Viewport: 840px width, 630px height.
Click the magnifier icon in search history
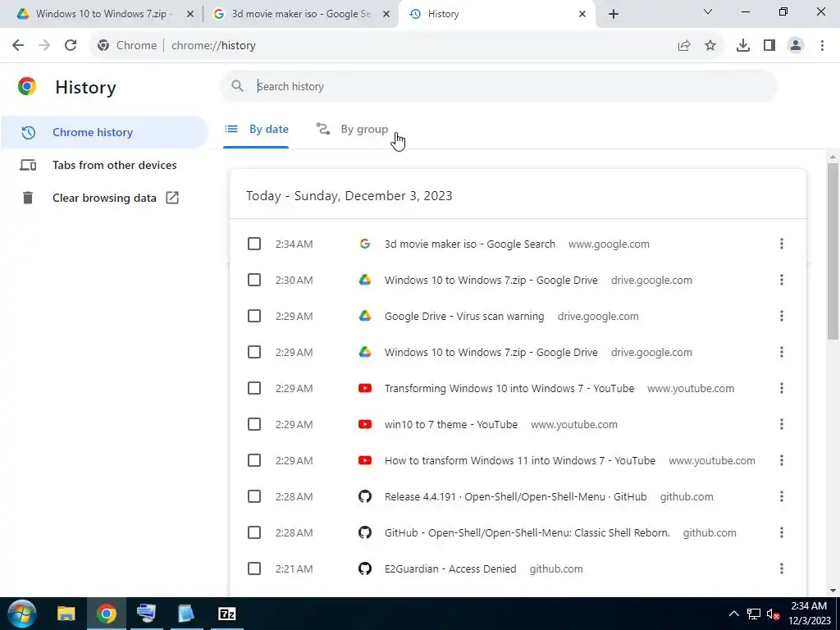tap(237, 86)
